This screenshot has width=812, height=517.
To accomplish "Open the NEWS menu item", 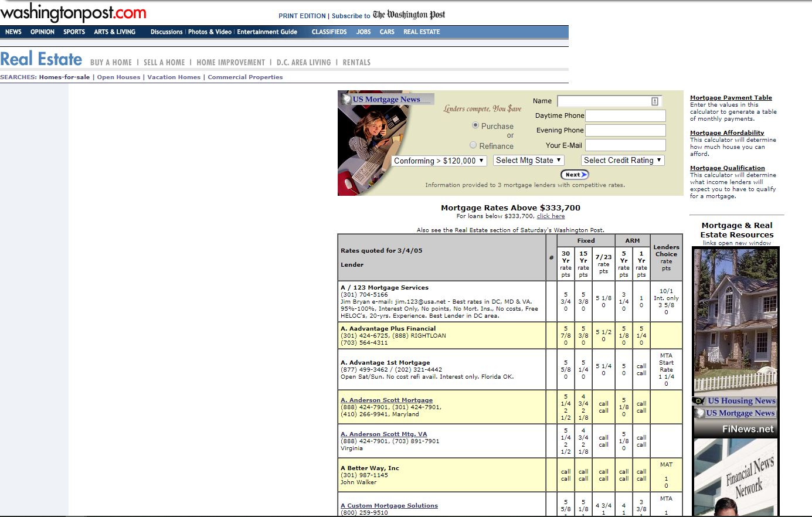I will (x=13, y=32).
